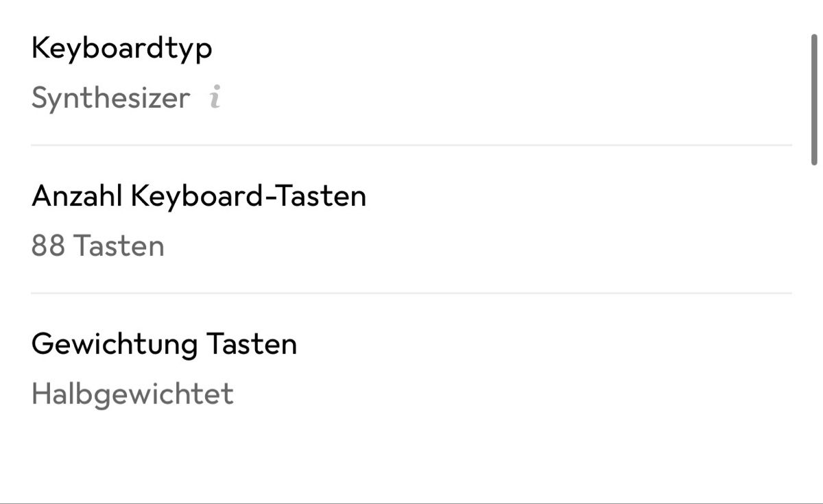Click the divider line below Synthesizer

pyautogui.click(x=411, y=145)
